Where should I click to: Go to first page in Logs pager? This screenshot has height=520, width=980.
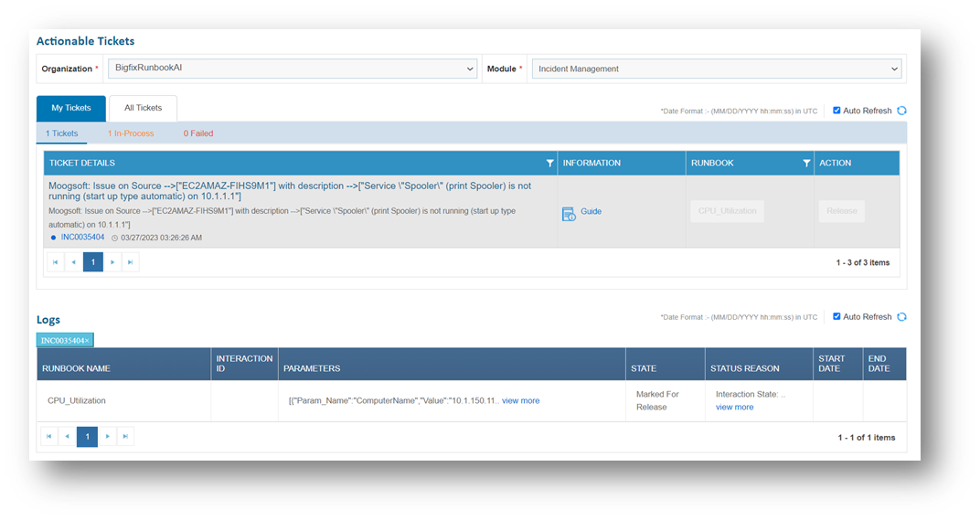[x=48, y=437]
